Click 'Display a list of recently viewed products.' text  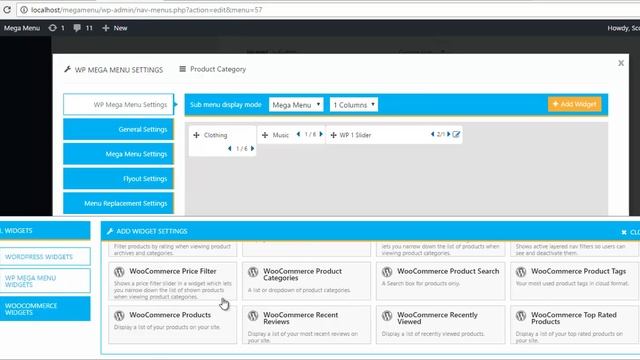[x=433, y=334]
